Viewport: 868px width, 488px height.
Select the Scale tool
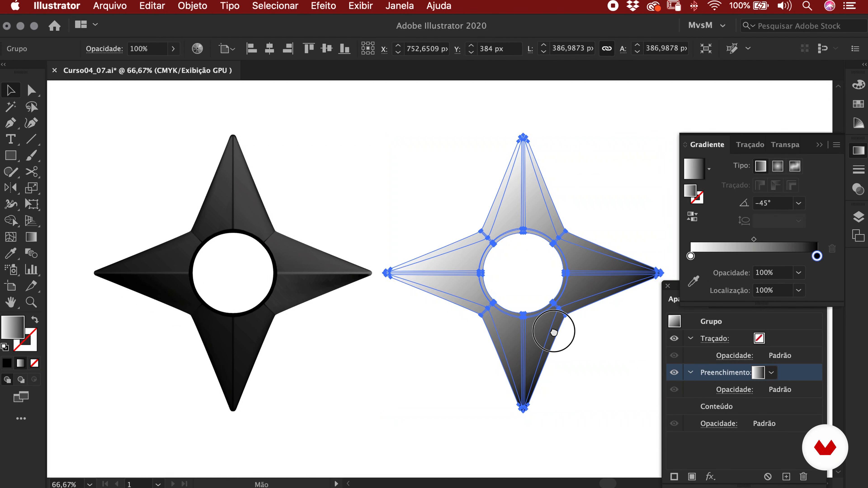click(31, 188)
